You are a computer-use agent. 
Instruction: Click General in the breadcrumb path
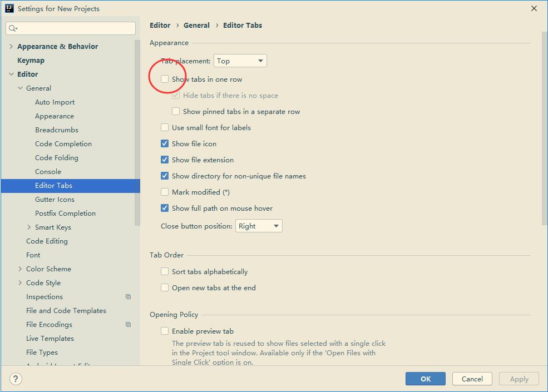coord(196,25)
